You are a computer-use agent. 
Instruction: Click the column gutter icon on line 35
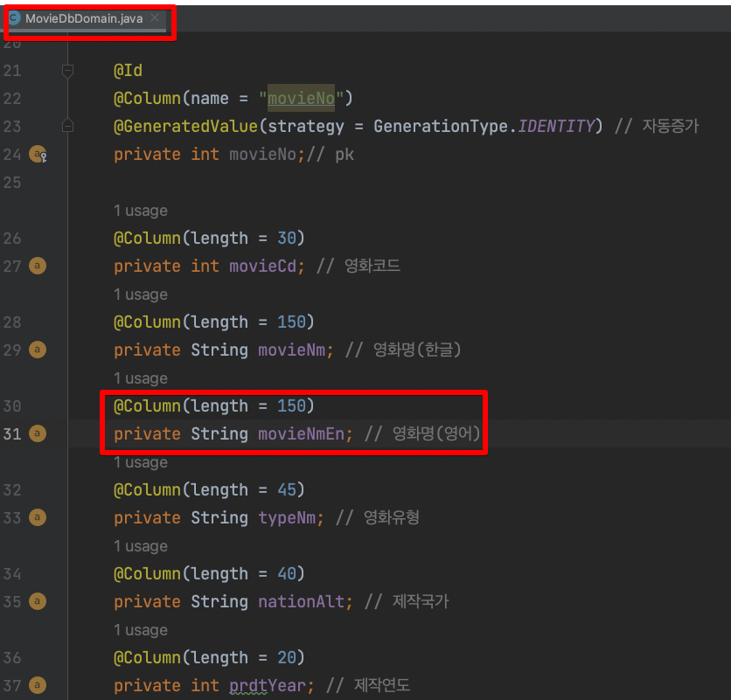click(38, 601)
